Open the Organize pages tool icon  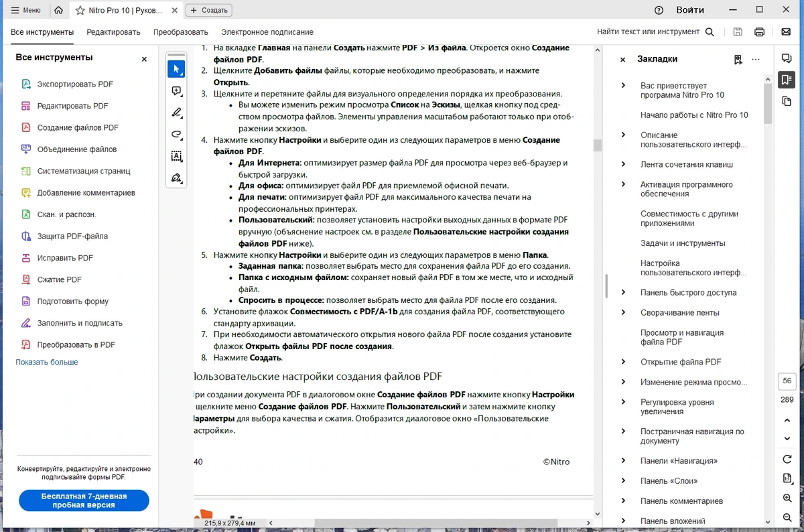[26, 171]
